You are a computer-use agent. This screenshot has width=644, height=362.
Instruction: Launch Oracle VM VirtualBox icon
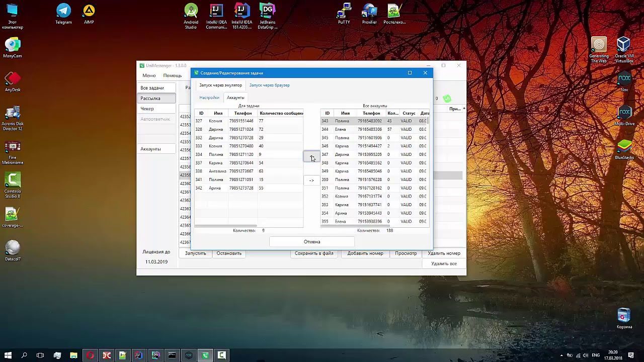click(624, 49)
